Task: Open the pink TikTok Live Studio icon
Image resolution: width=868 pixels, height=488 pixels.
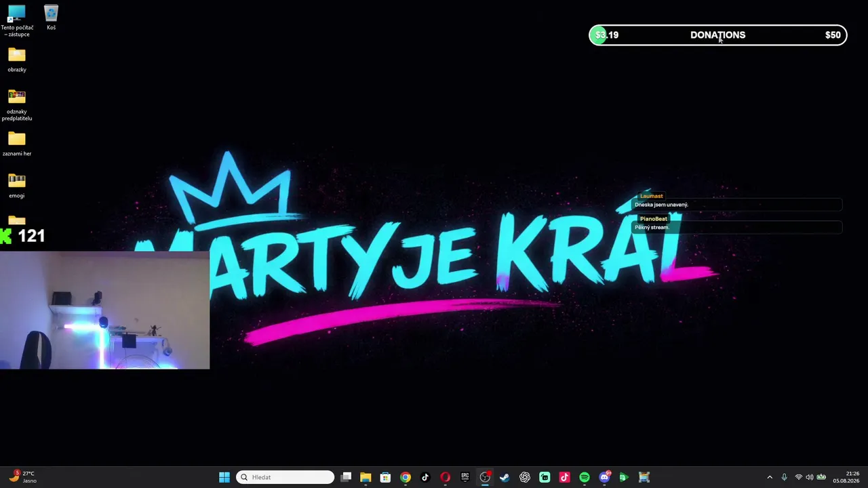Action: [564, 477]
